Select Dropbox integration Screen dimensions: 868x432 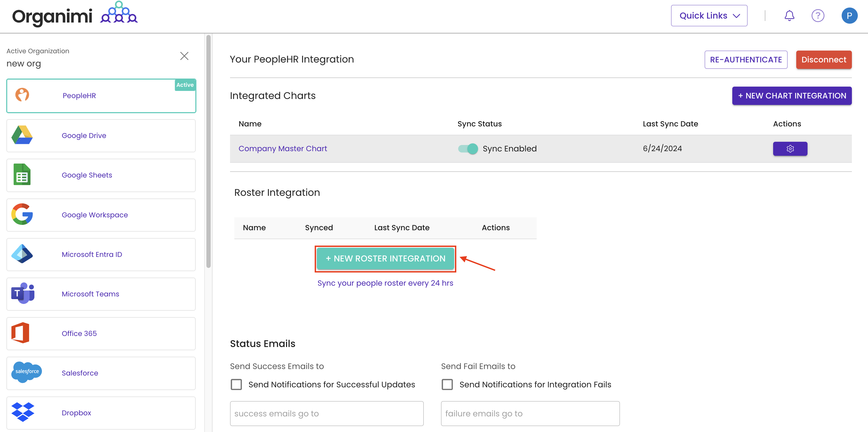click(101, 413)
